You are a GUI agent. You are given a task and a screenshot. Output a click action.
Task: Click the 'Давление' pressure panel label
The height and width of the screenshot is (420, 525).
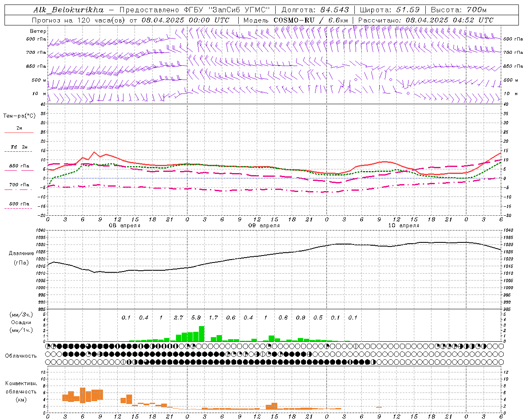(21, 253)
